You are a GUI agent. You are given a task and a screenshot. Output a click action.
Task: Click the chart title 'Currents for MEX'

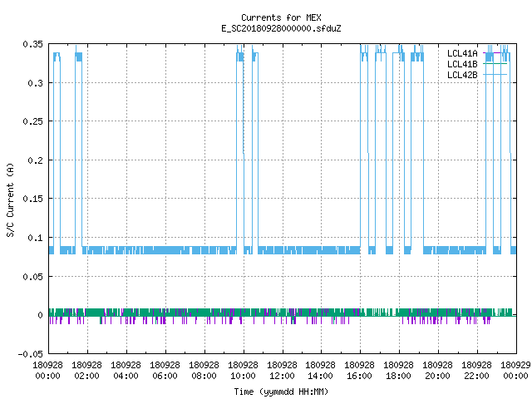click(281, 17)
